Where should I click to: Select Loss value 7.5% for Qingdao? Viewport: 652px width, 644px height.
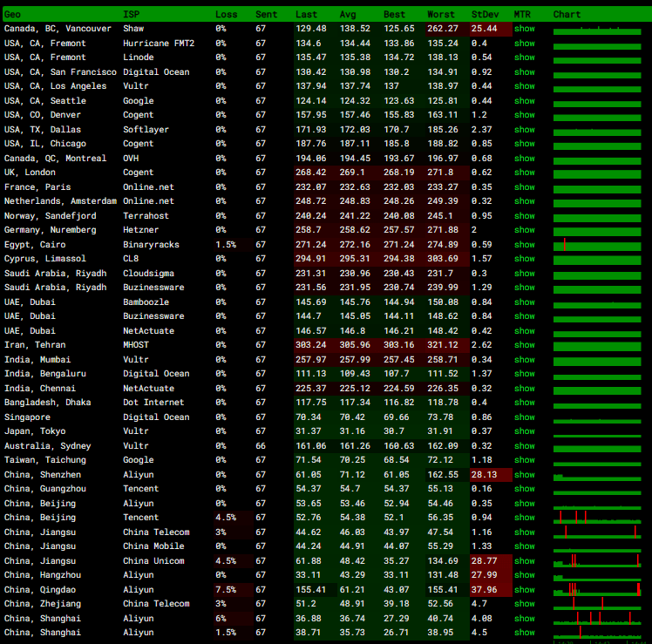pyautogui.click(x=226, y=590)
